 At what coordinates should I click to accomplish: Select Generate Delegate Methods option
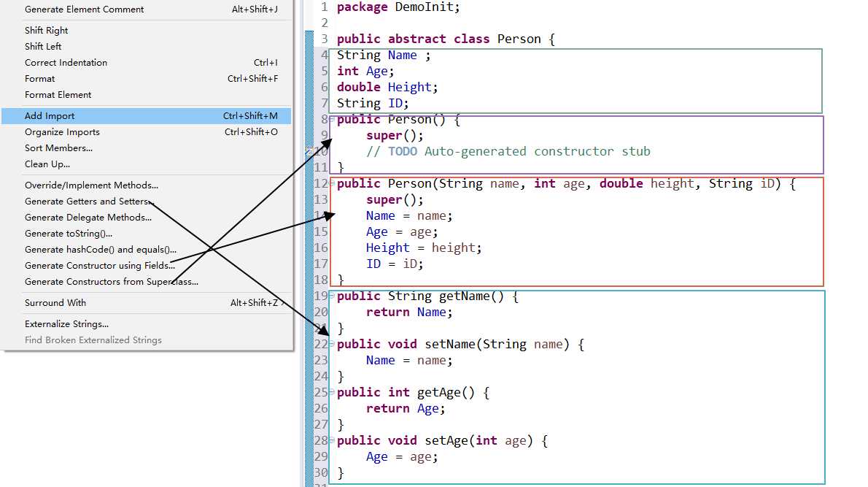[x=88, y=218]
